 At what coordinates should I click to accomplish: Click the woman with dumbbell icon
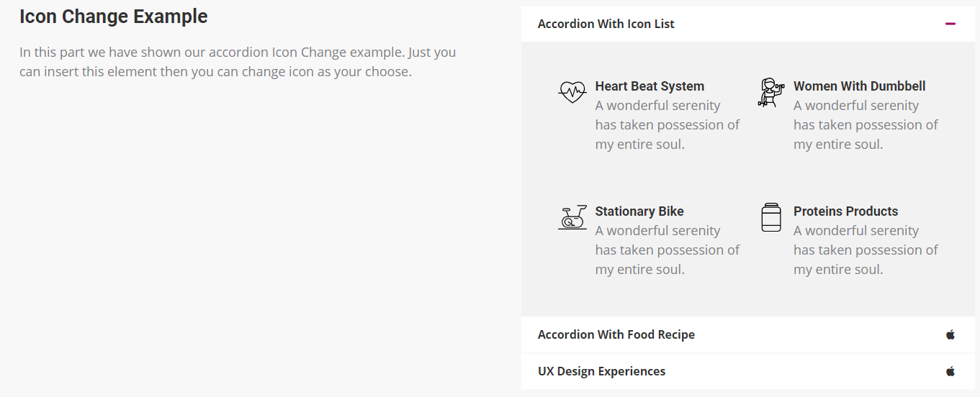[x=770, y=93]
